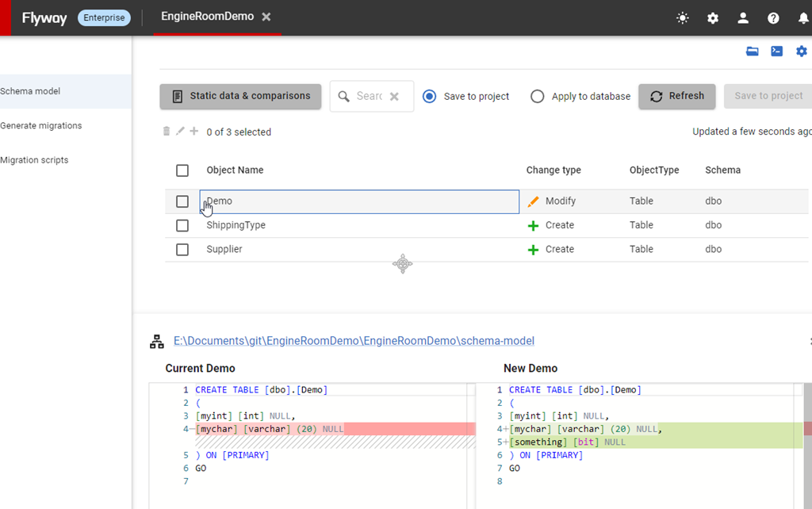Check the Demo table row checkbox
This screenshot has width=812, height=509.
click(182, 201)
